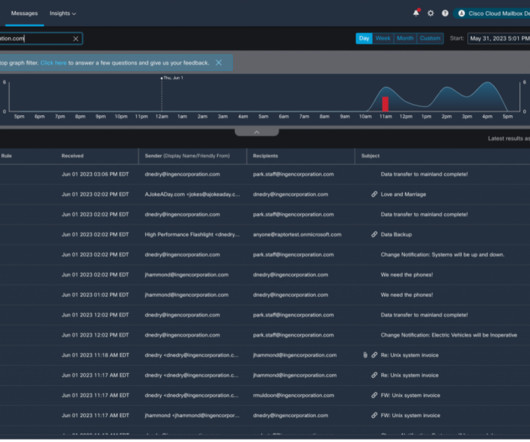
Task: Open the notifications bell icon
Action: pos(416,13)
